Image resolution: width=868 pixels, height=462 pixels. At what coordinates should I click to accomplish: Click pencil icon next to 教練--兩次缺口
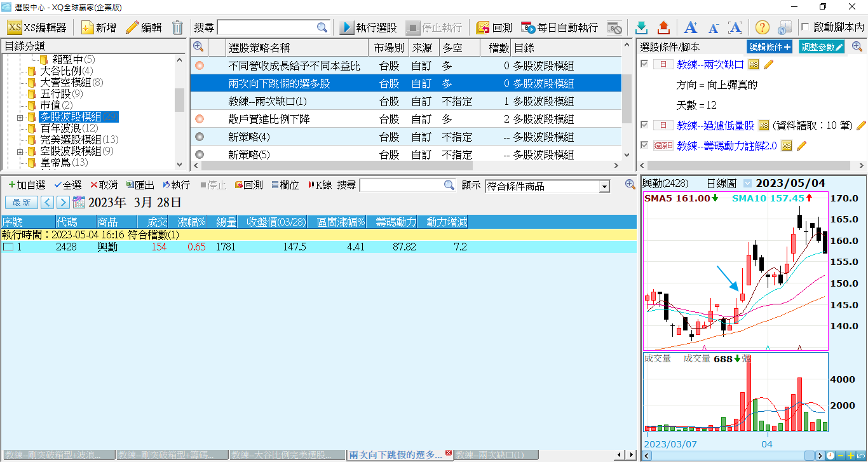click(x=768, y=64)
